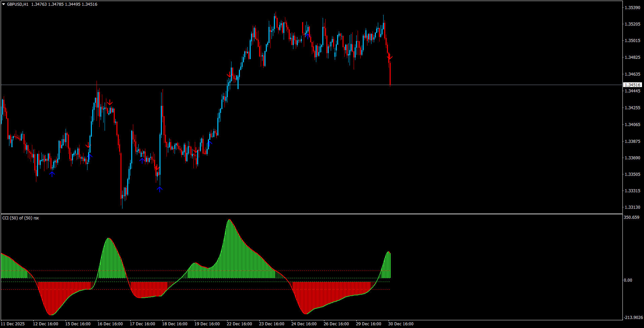
Task: Click the OHLC value 1.34763 in the header
Action: tap(39, 4)
